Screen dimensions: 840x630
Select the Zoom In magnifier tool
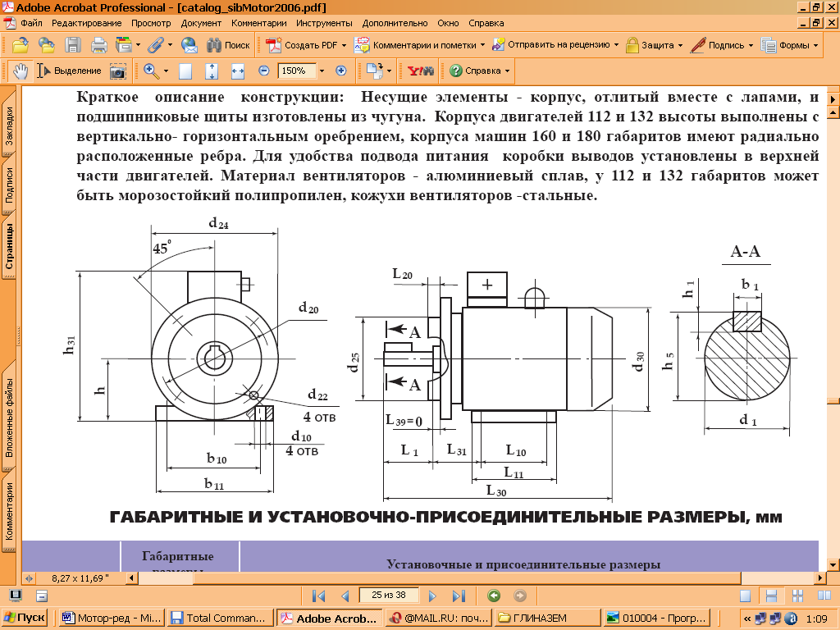click(x=151, y=71)
